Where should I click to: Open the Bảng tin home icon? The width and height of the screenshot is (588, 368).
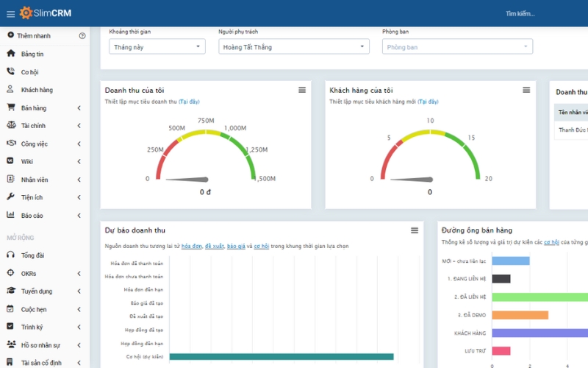[10, 54]
